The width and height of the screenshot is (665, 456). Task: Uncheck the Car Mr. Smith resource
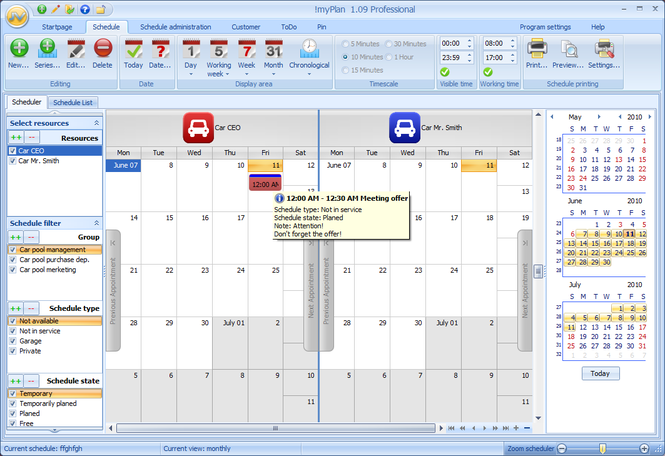pos(13,161)
